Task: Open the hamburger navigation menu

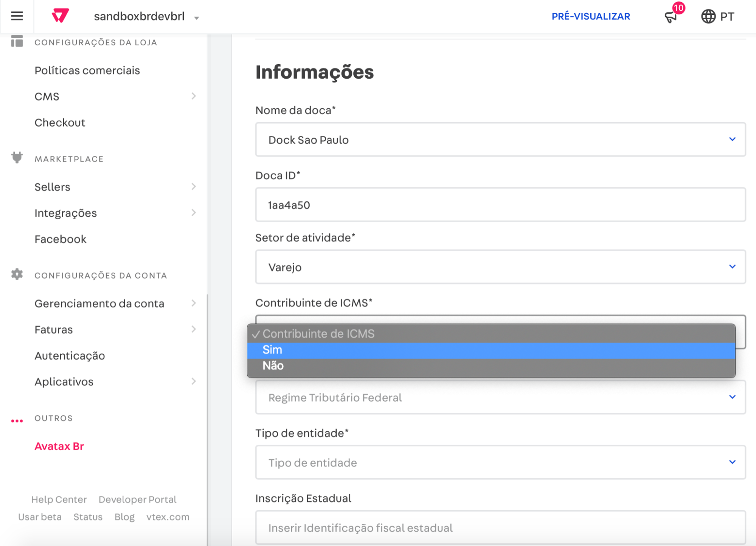Action: click(x=17, y=16)
